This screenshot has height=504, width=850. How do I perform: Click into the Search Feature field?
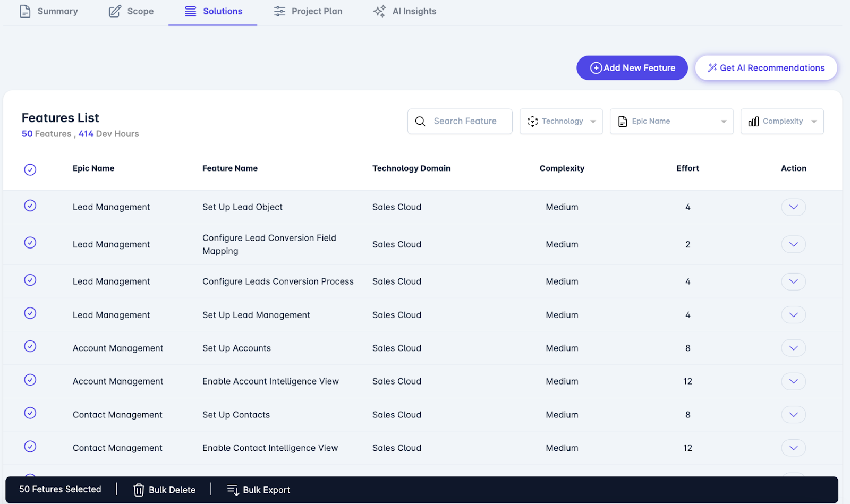(460, 122)
